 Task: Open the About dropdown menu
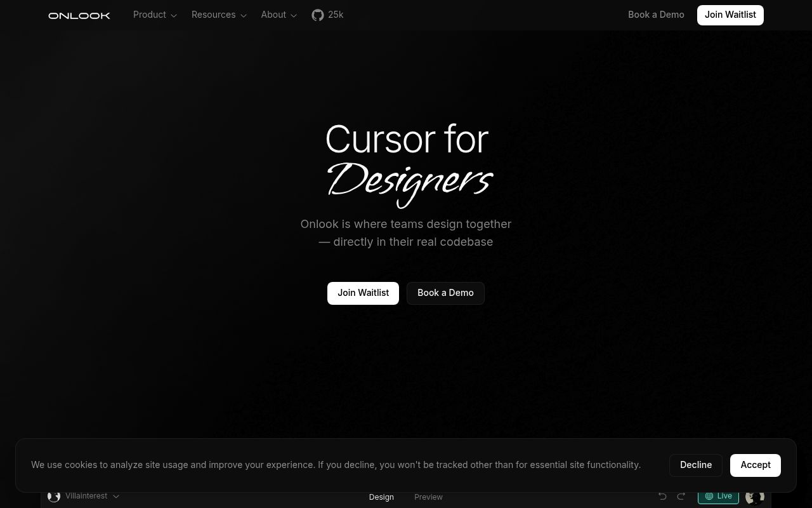tap(278, 15)
